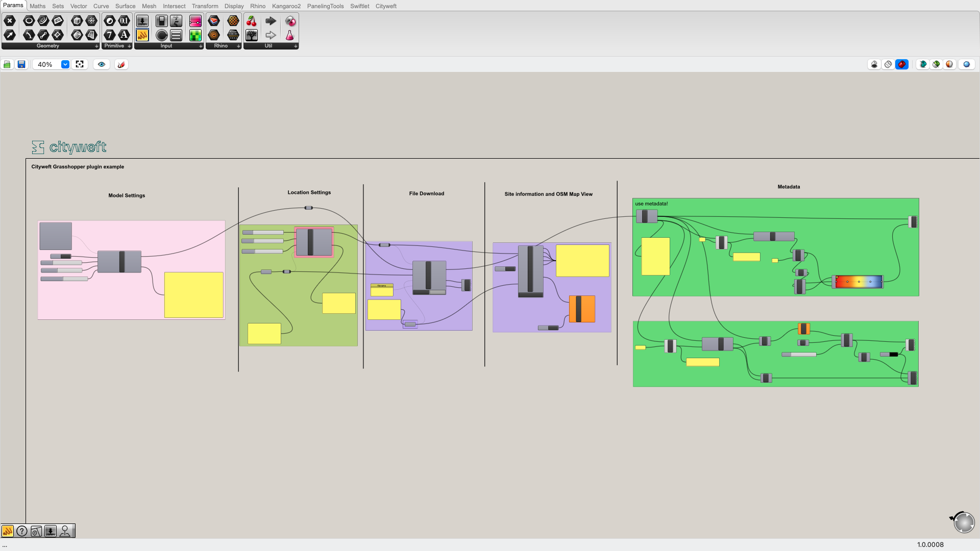
Task: Toggle the orange-white sphere preview quality icon
Action: tap(949, 64)
